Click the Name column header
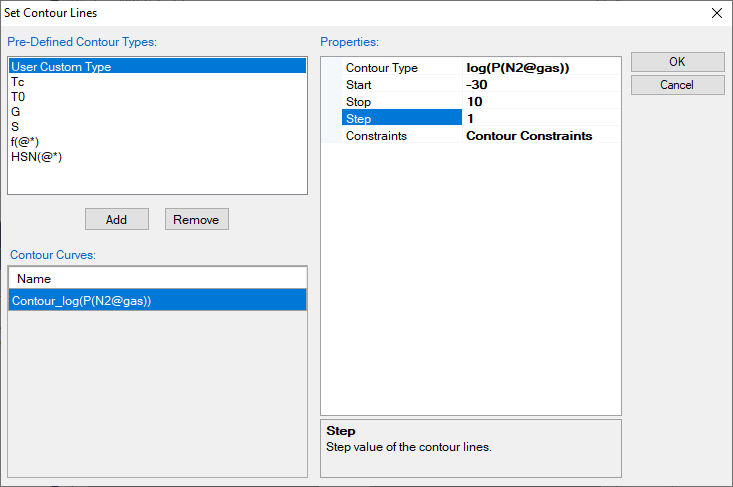 34,278
